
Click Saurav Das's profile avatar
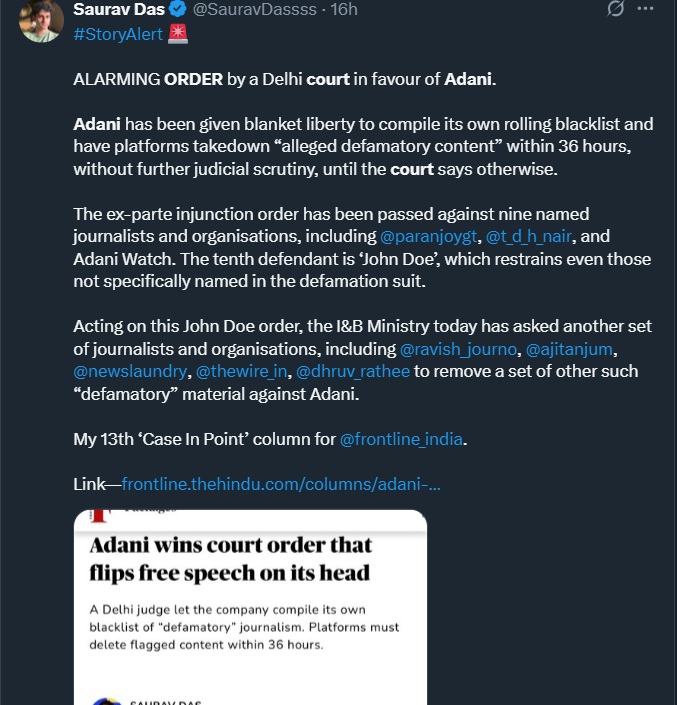pos(40,21)
